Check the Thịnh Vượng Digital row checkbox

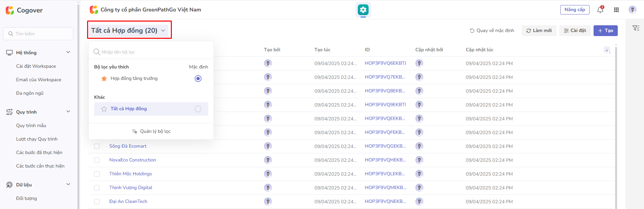pyautogui.click(x=97, y=188)
